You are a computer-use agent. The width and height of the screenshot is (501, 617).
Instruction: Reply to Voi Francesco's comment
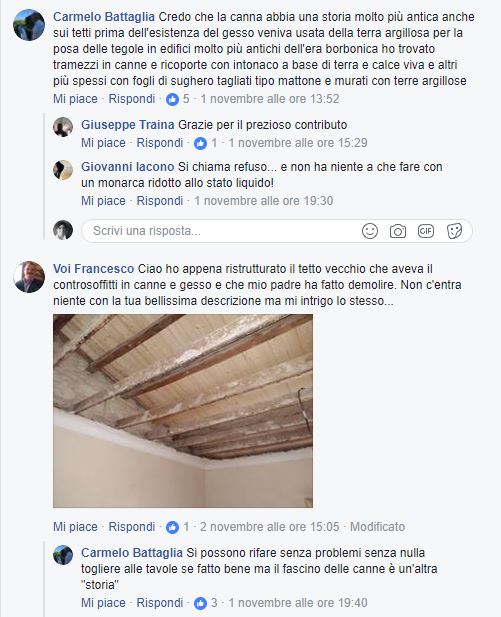pos(131,526)
